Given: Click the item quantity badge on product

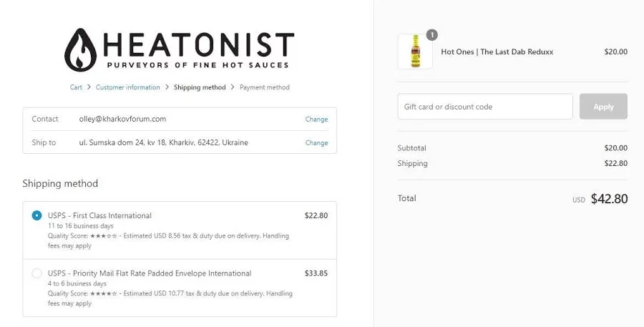Looking at the screenshot, I should [431, 34].
